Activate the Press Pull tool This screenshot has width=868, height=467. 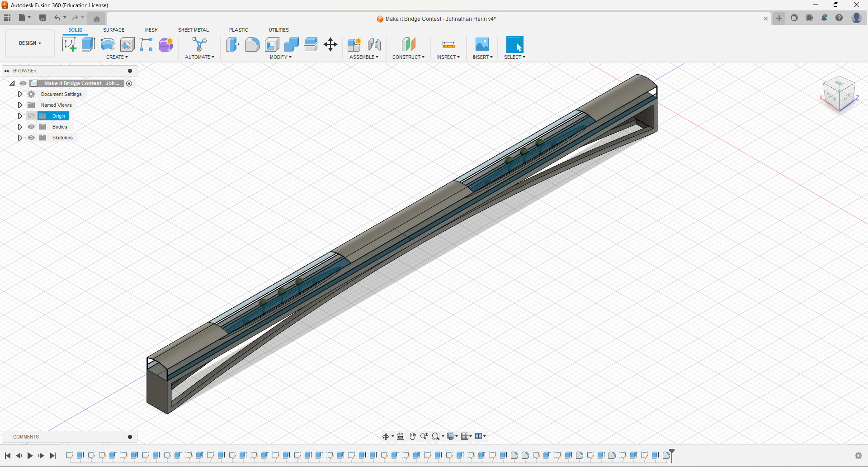point(233,44)
